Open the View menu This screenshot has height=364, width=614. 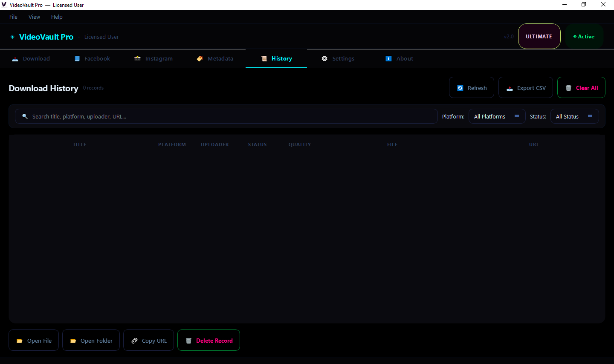coord(34,17)
